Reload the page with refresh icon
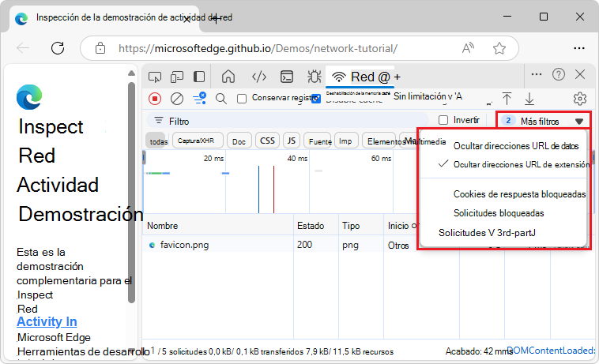 point(58,48)
